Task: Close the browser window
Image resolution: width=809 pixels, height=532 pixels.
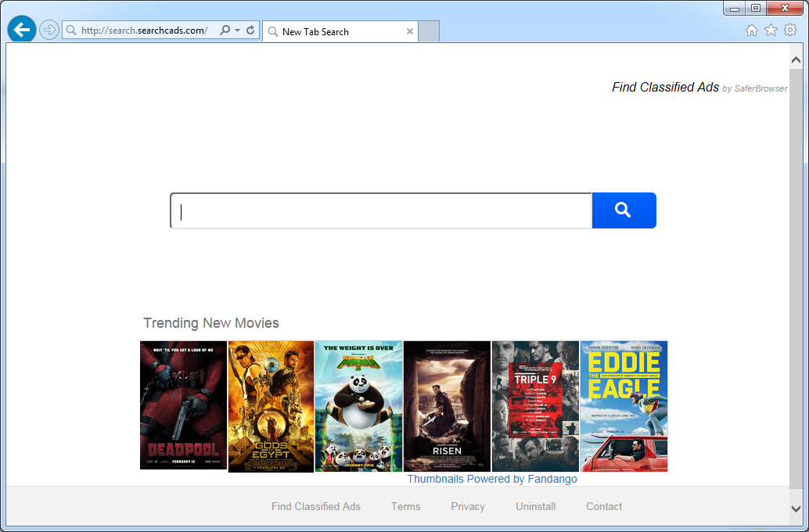Action: click(786, 9)
